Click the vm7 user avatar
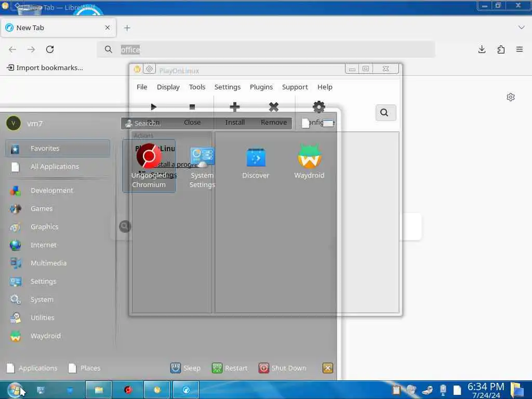532x399 pixels. coord(14,124)
